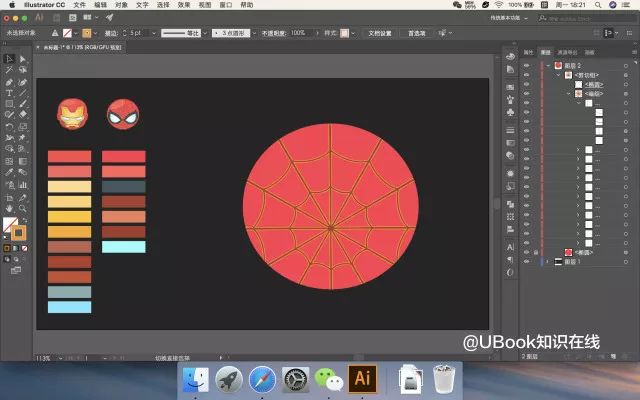The image size is (640, 400).
Task: Click the control bar fill swatch
Action: point(67,33)
